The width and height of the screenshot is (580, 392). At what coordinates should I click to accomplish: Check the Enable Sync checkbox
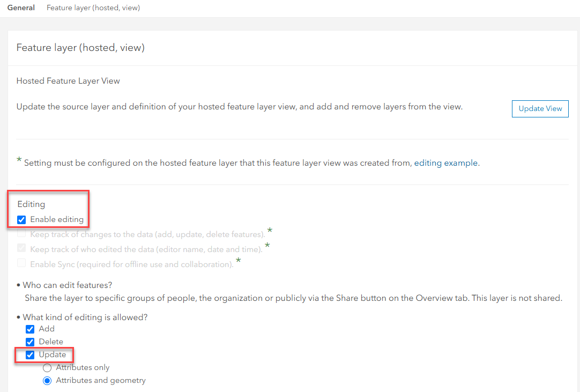pyautogui.click(x=22, y=264)
